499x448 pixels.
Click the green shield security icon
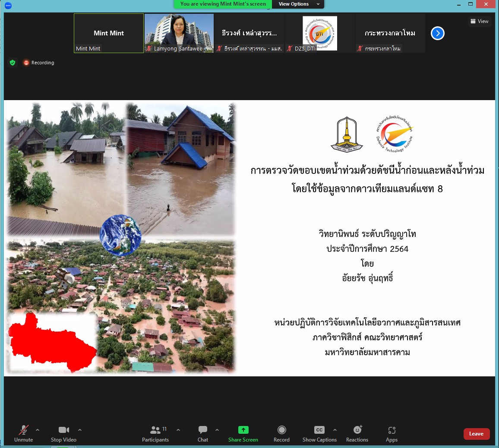coord(13,62)
